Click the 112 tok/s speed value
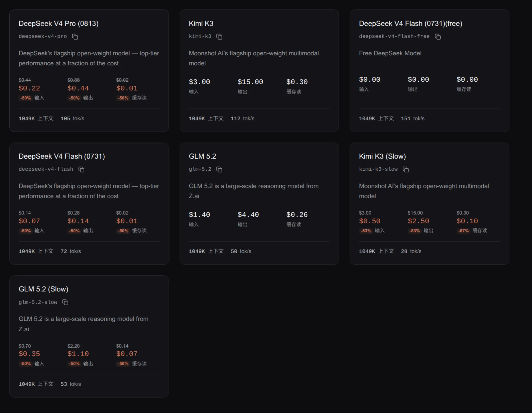The width and height of the screenshot is (532, 413). [242, 118]
